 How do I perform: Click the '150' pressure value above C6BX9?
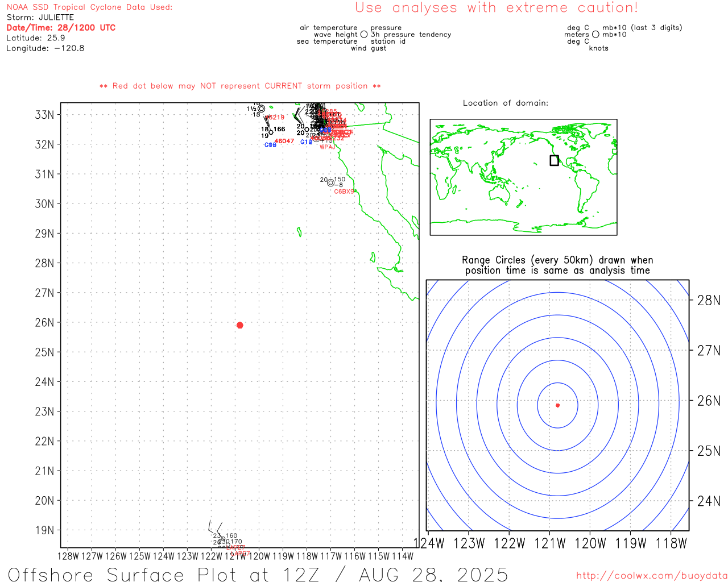(x=340, y=179)
